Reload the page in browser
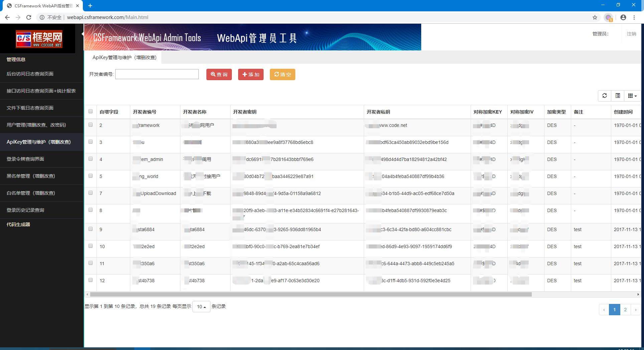 pos(29,17)
